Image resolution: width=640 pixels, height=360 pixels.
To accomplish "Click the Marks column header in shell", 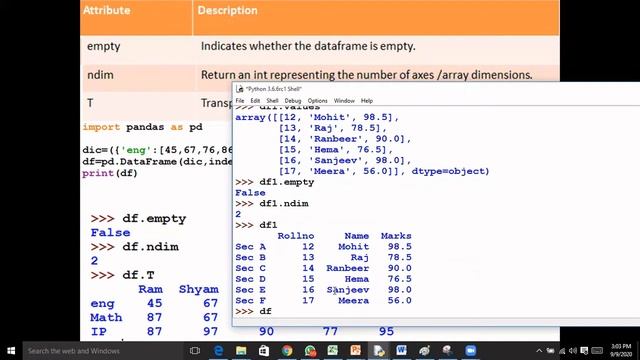I will 396,236.
